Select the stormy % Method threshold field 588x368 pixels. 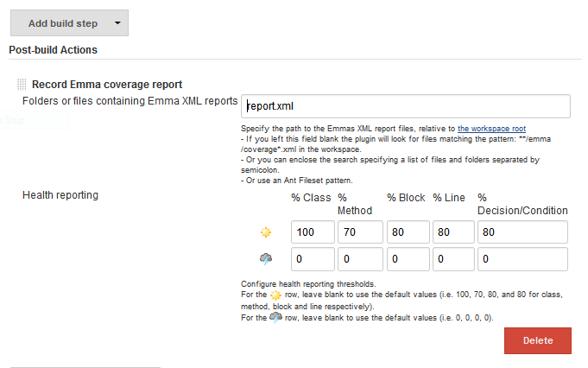point(360,259)
